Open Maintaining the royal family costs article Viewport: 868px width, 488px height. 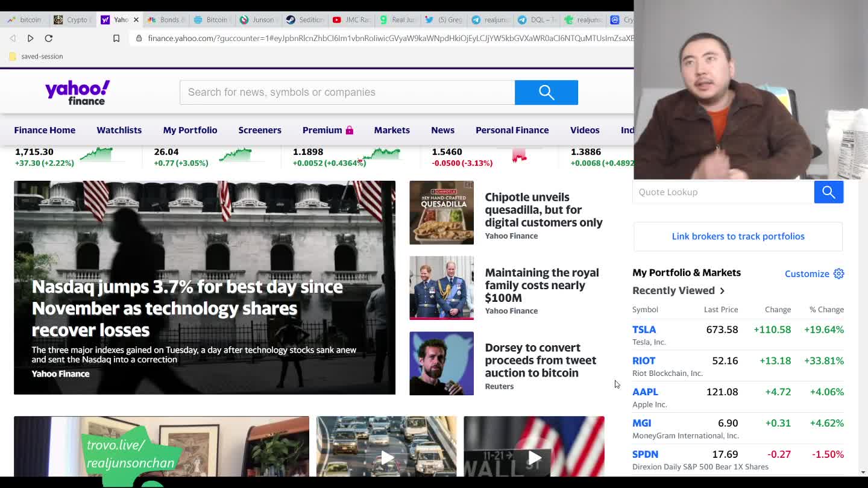(542, 285)
